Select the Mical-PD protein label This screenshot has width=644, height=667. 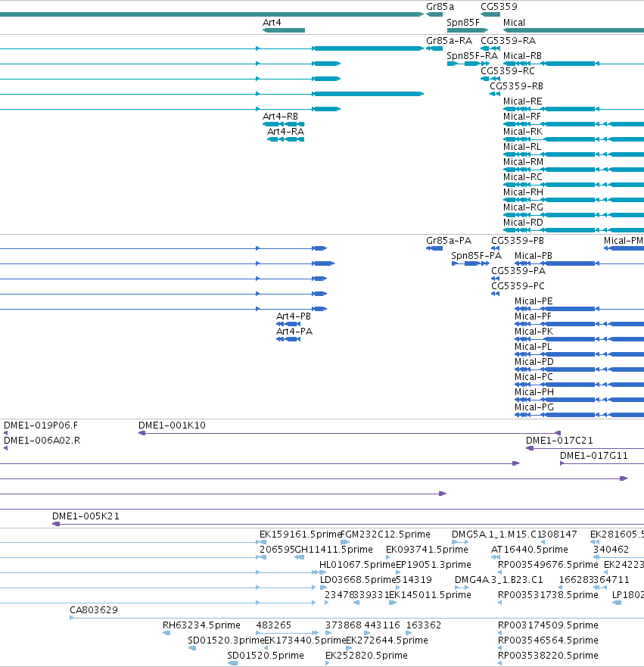(x=534, y=362)
